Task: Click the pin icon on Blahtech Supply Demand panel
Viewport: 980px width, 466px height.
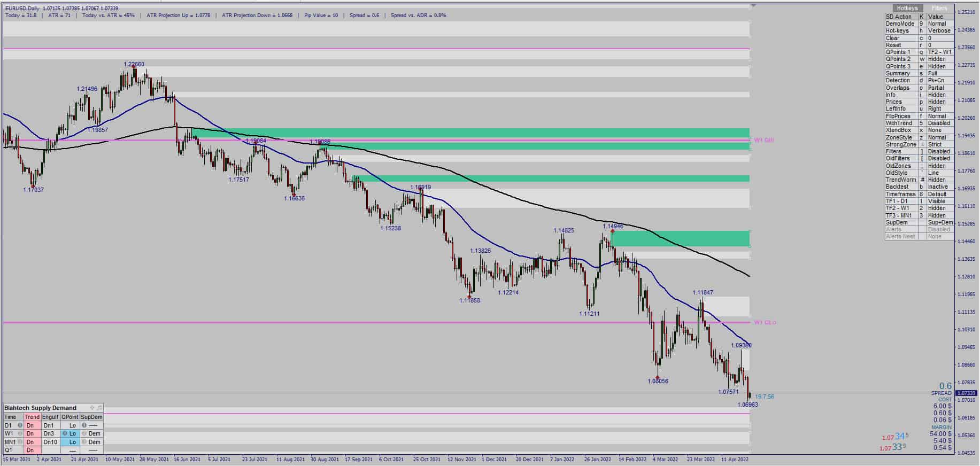Action: 99,408
